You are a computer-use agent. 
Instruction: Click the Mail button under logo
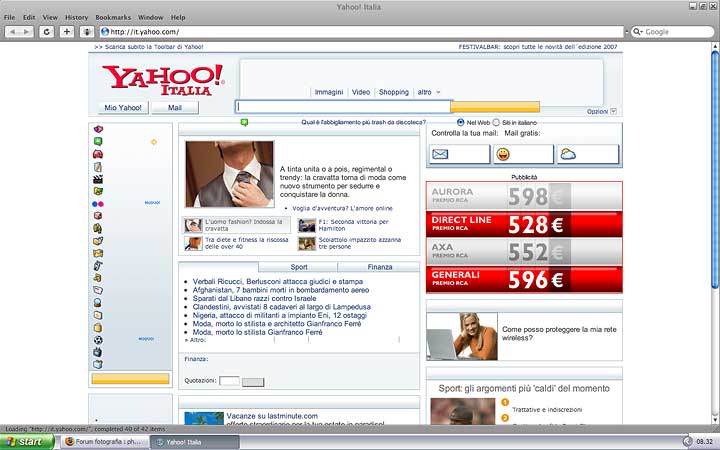click(x=175, y=108)
